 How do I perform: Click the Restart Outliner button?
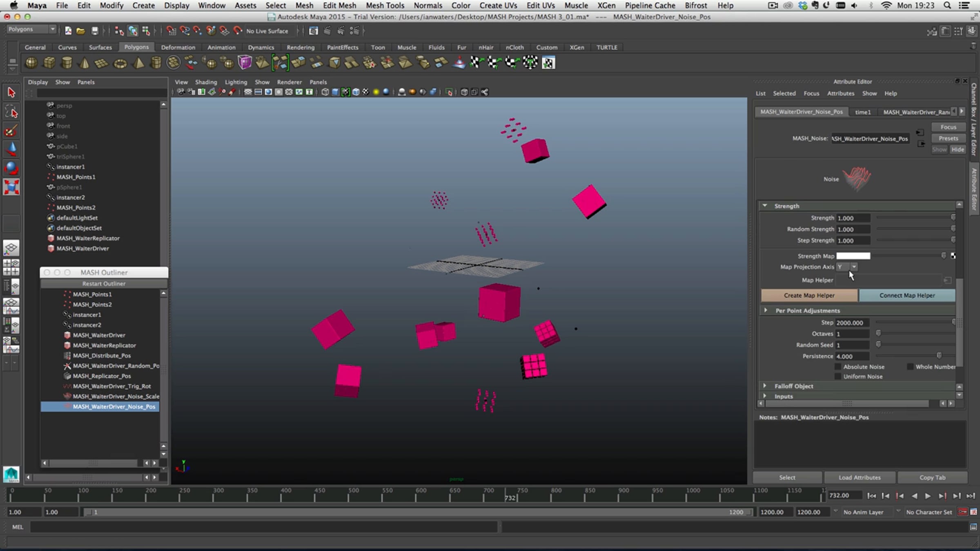coord(104,284)
